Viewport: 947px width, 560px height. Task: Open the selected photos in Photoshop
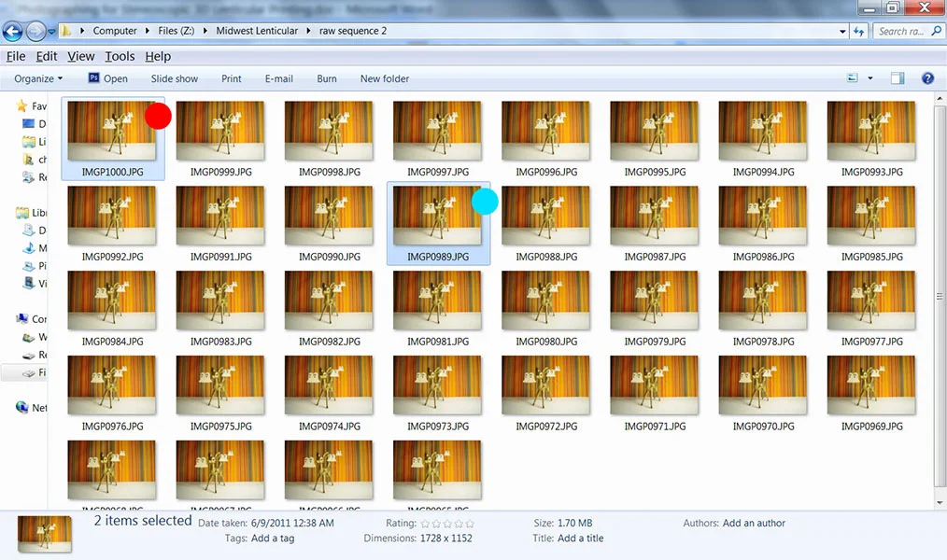107,78
